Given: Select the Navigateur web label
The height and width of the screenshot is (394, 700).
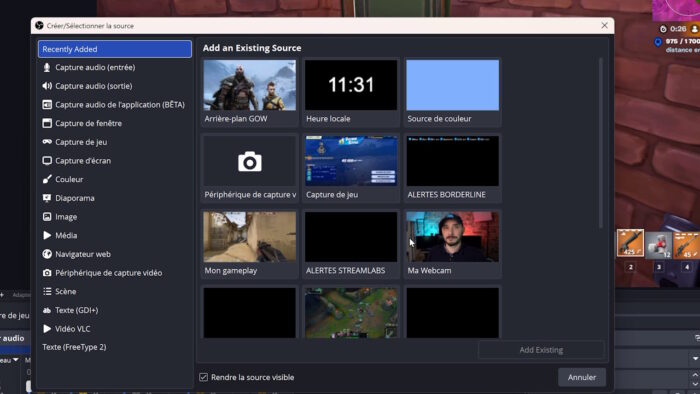Looking at the screenshot, I should [83, 254].
